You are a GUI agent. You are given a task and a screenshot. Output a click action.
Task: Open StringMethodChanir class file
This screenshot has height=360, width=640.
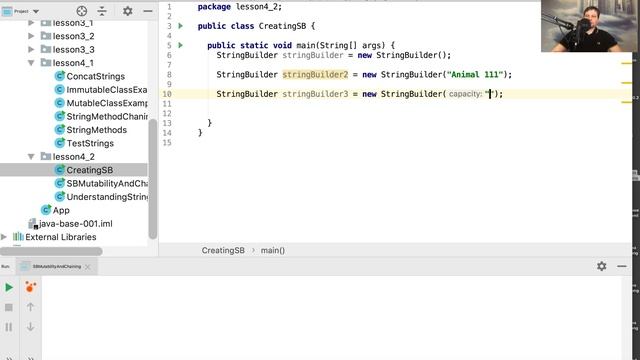coord(107,117)
